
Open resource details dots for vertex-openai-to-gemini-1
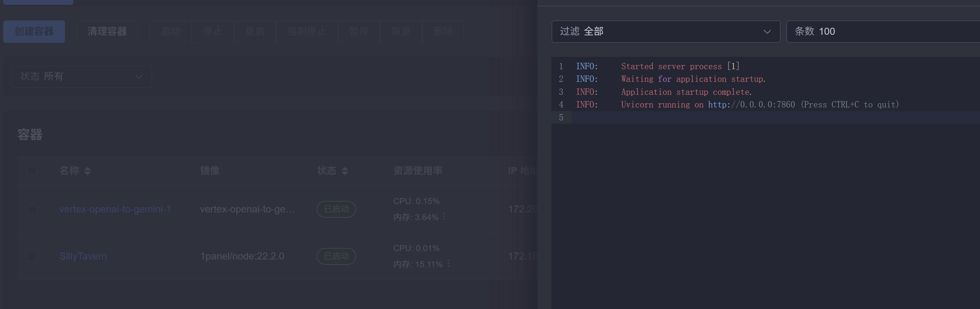[444, 217]
